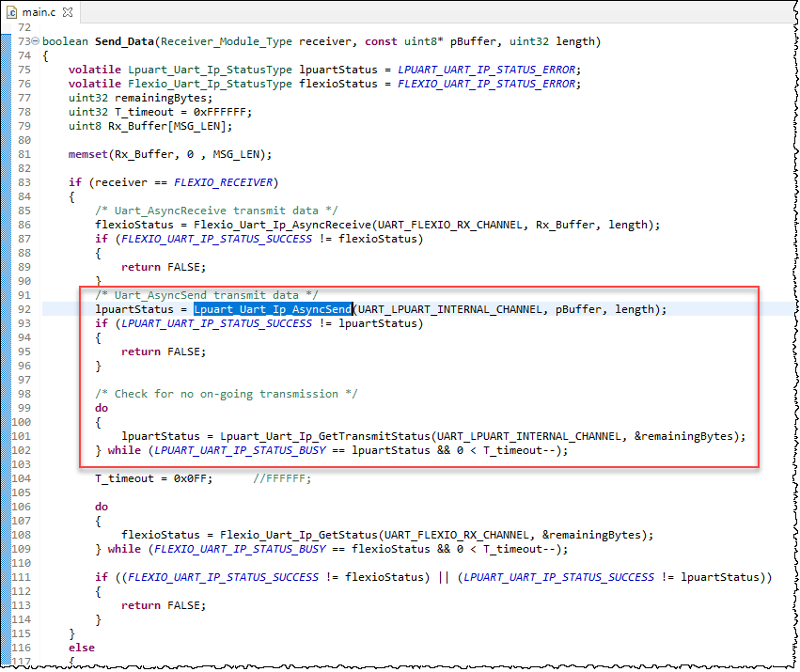Click the 'Uart_AsyncReceive transmit data' comment
The height and width of the screenshot is (672, 800).
pos(216,211)
